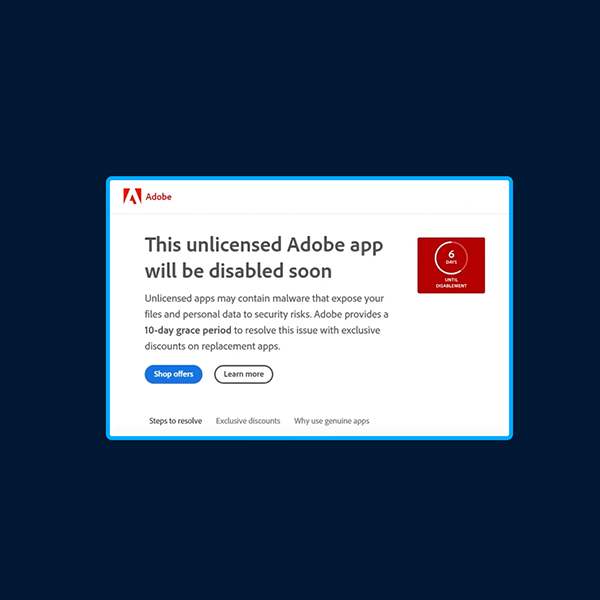Open the Exclusive discounts tab

(248, 421)
